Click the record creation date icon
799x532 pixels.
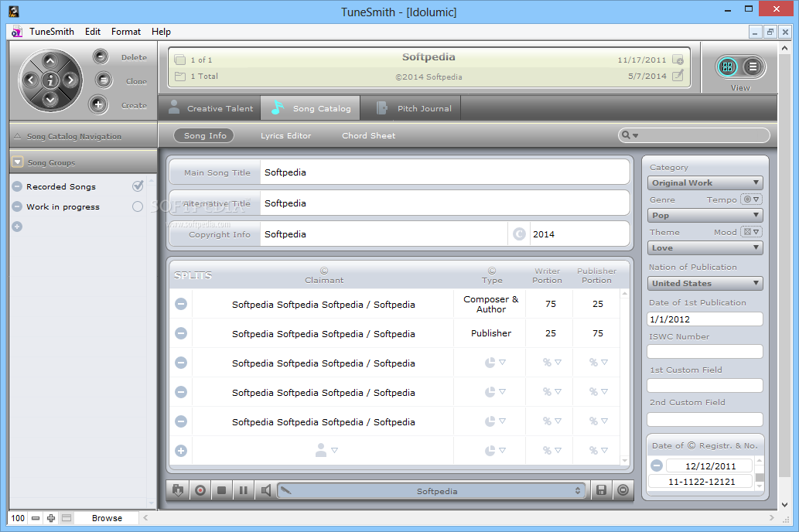tap(678, 60)
